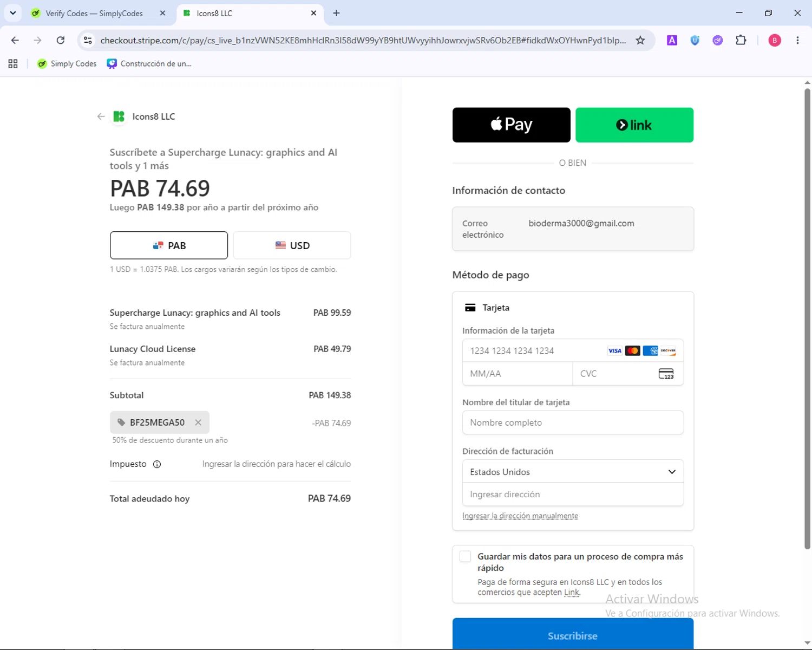Viewport: 812px width, 650px height.
Task: Click the Mastercard logo
Action: point(632,350)
